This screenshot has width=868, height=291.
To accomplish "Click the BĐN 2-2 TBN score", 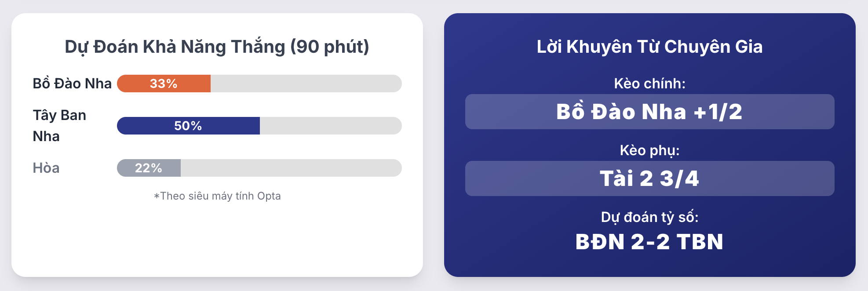I will click(x=649, y=242).
